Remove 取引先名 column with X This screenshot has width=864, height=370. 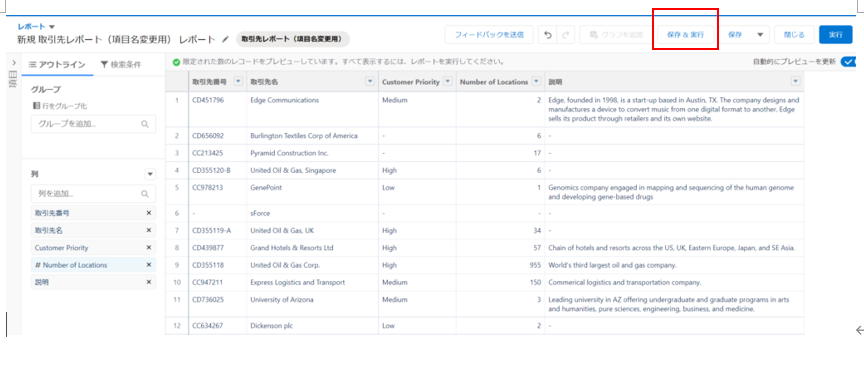(148, 230)
